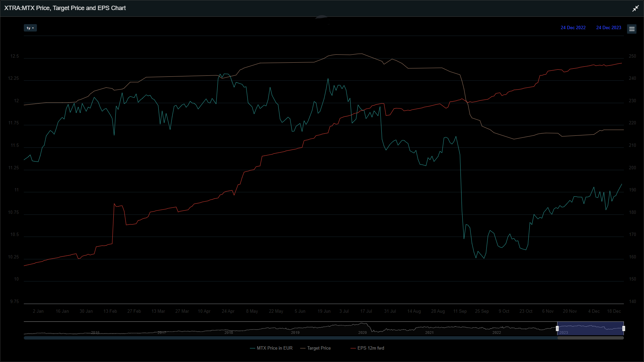
Task: Click the highlighted 2023 navigator window
Action: pyautogui.click(x=590, y=328)
